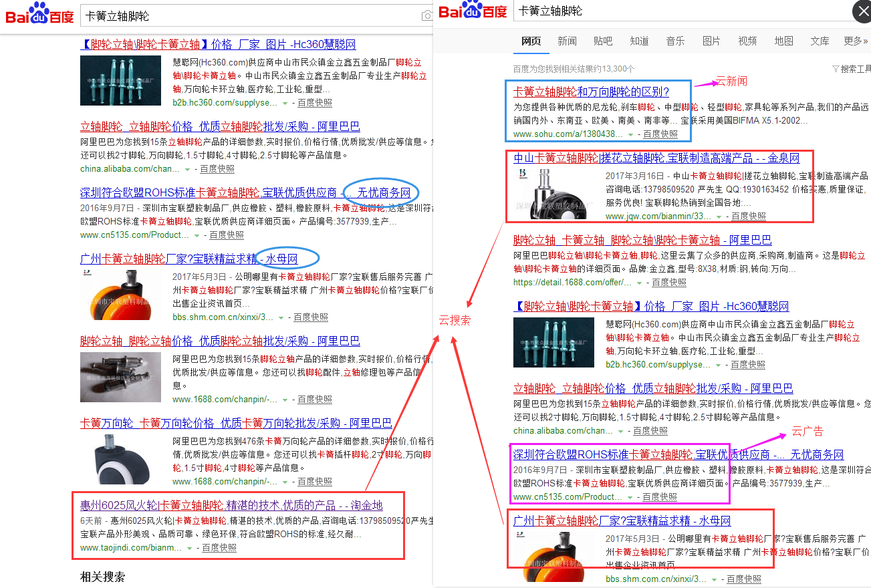Expand arrow after bbs.shm.com.cn URL, left pane

pyautogui.click(x=281, y=318)
